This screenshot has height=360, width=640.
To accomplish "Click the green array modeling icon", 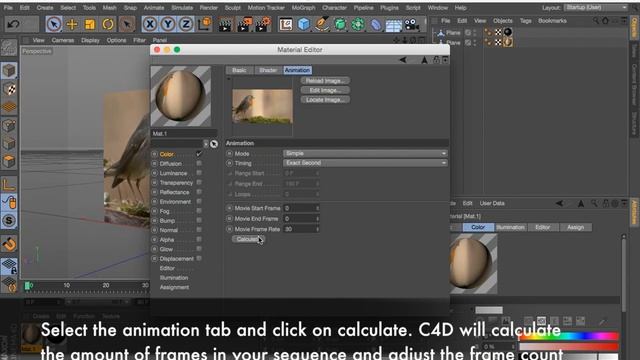I will pos(358,24).
